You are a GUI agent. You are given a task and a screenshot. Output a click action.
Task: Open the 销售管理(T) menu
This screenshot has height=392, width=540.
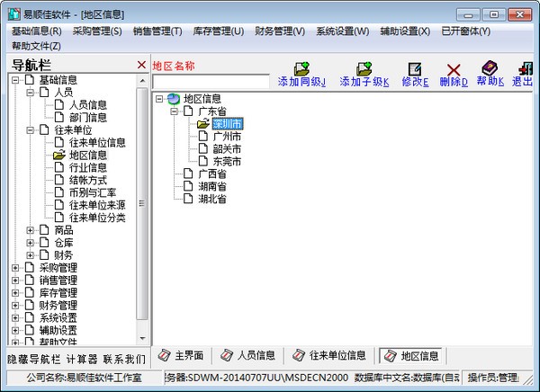point(157,31)
